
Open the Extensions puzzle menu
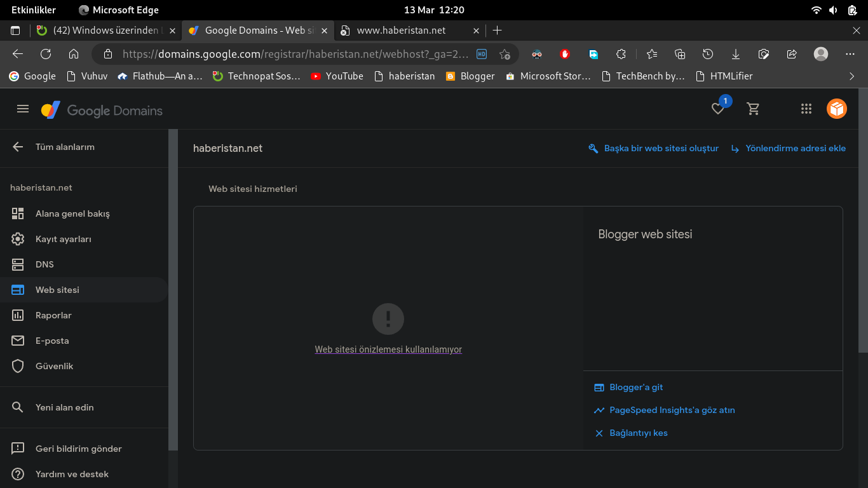(621, 54)
